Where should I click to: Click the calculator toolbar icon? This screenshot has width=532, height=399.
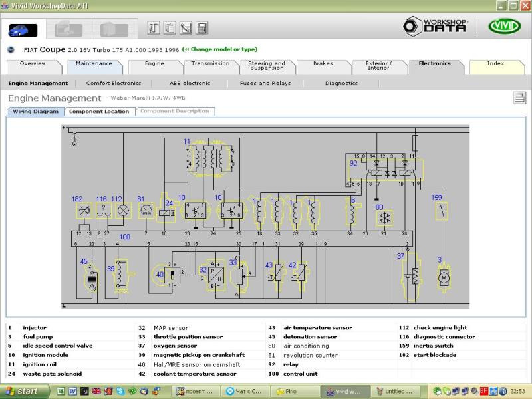click(202, 28)
